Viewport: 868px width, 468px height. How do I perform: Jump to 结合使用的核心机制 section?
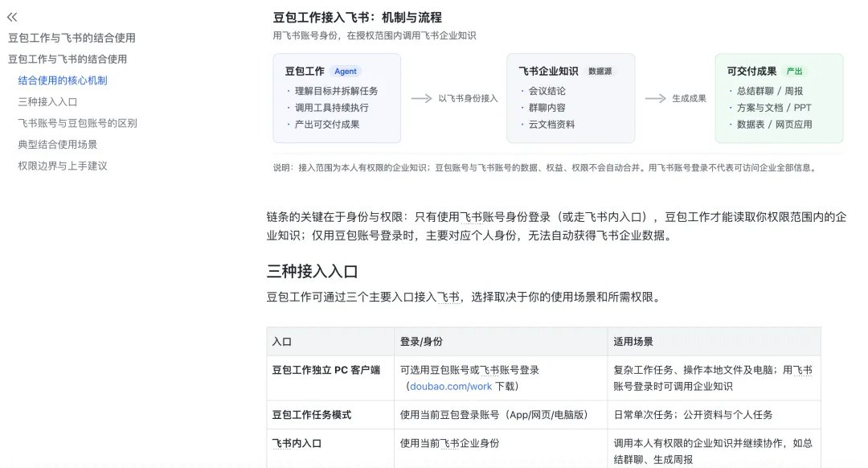pyautogui.click(x=63, y=80)
